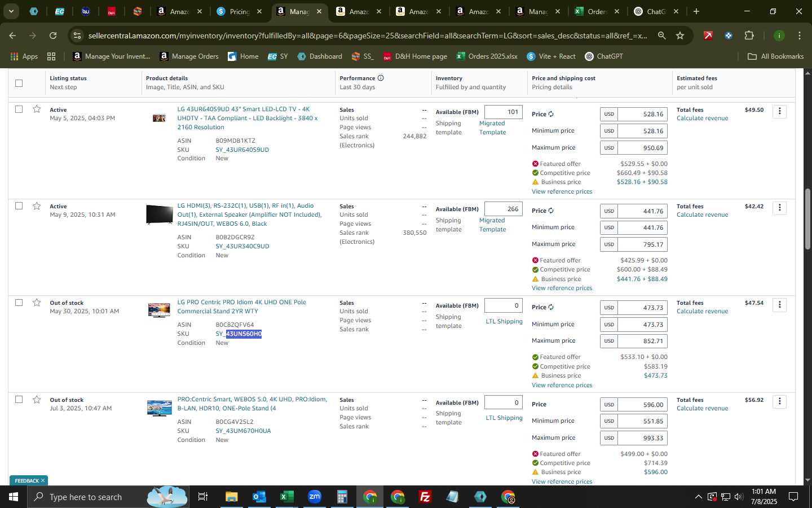Open Windows Start menu
The image size is (812, 508).
[x=14, y=497]
